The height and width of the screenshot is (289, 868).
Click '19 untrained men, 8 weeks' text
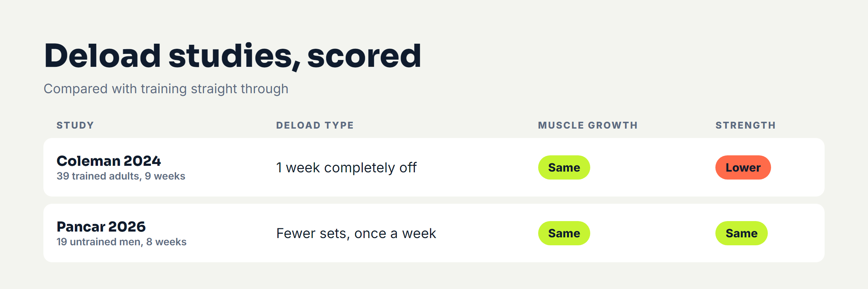122,242
